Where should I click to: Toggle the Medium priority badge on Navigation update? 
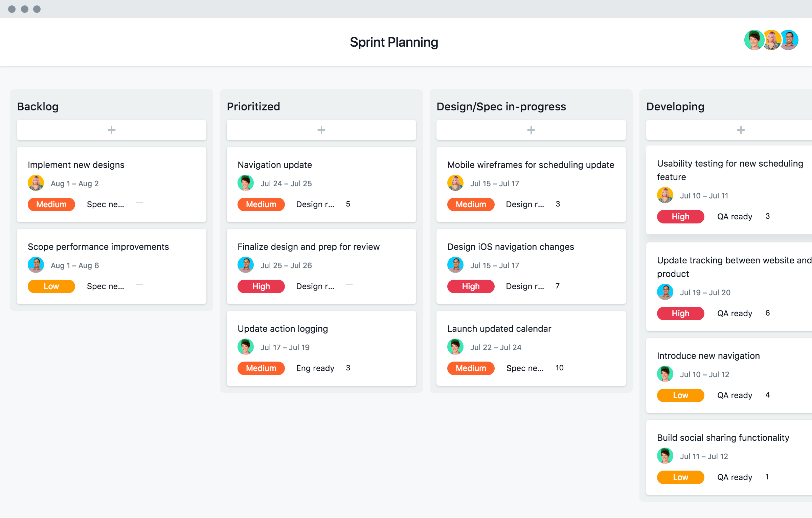pos(261,204)
